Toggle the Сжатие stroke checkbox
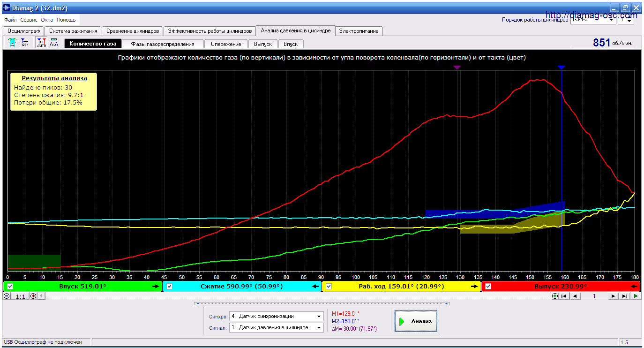The height and width of the screenshot is (348, 644). pos(170,286)
